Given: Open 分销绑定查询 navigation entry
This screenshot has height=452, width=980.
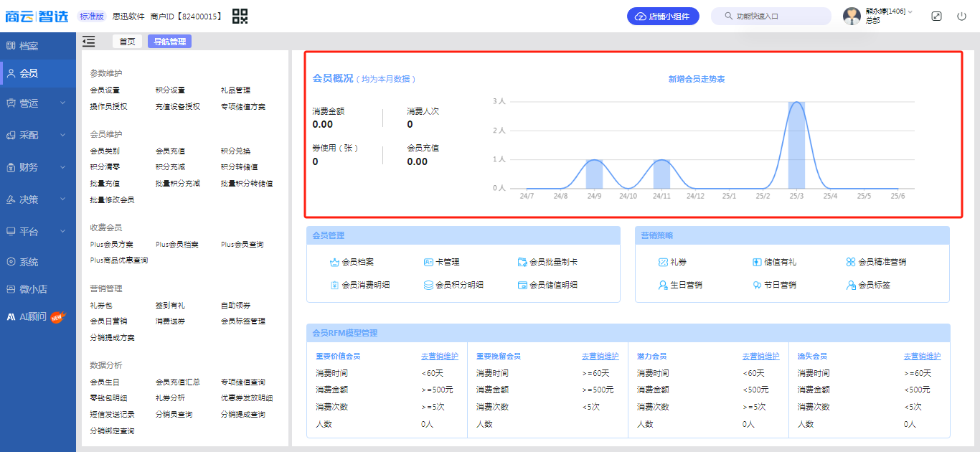Looking at the screenshot, I should tap(112, 431).
